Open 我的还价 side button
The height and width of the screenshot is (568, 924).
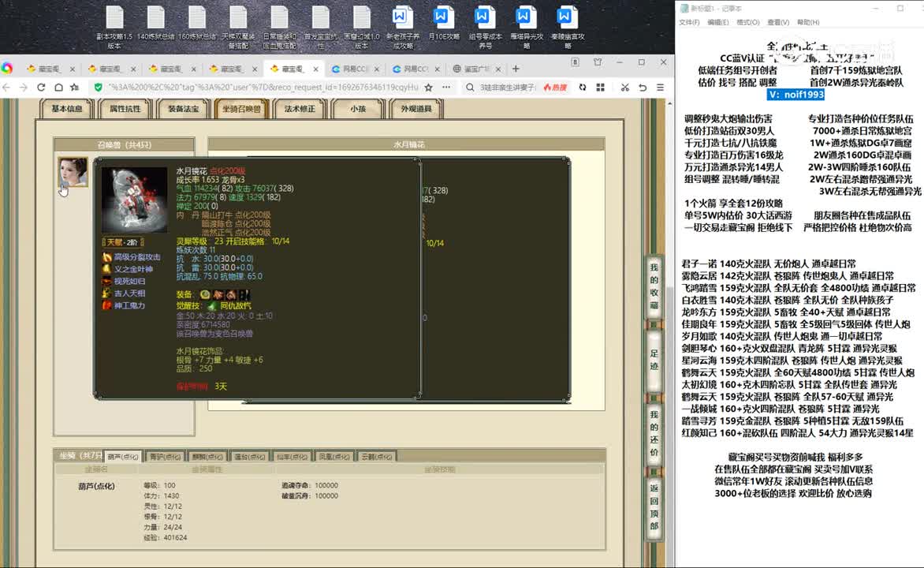[654, 434]
